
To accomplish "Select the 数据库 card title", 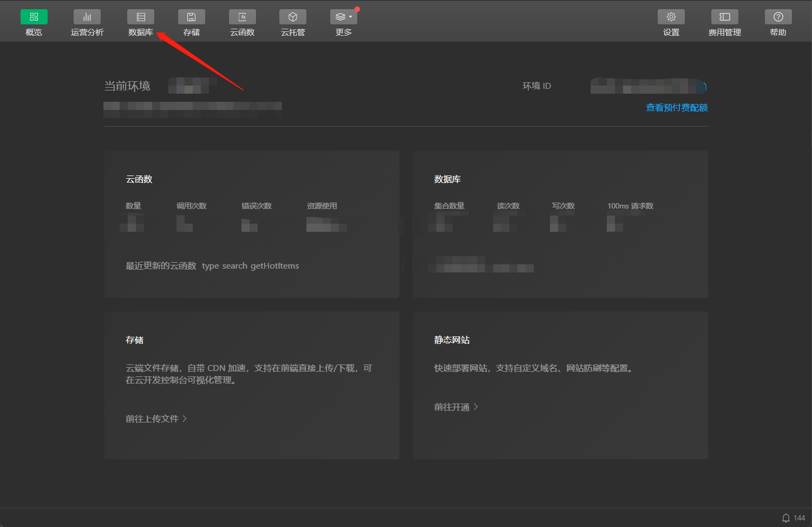I will click(x=447, y=179).
